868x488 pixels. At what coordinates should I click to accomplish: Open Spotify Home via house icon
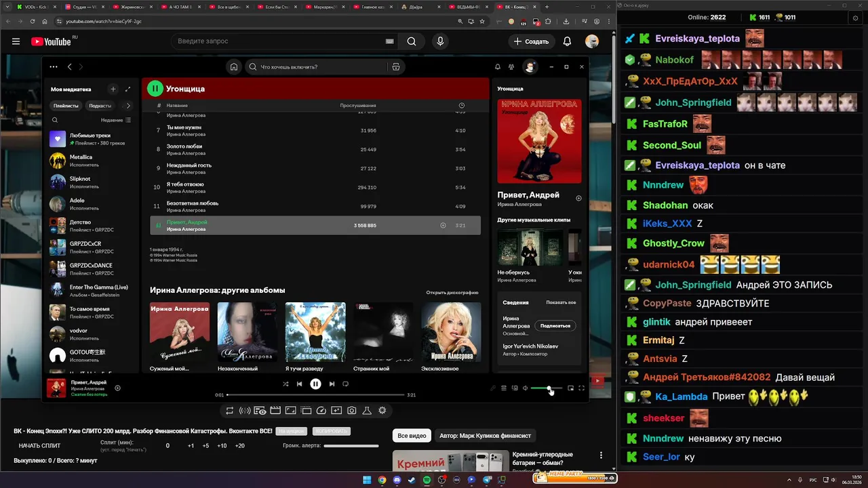pos(234,67)
